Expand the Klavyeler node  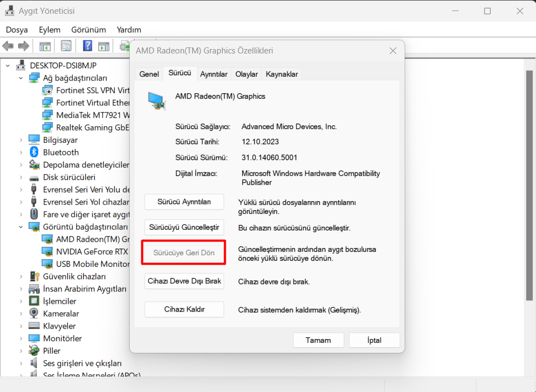pyautogui.click(x=21, y=326)
